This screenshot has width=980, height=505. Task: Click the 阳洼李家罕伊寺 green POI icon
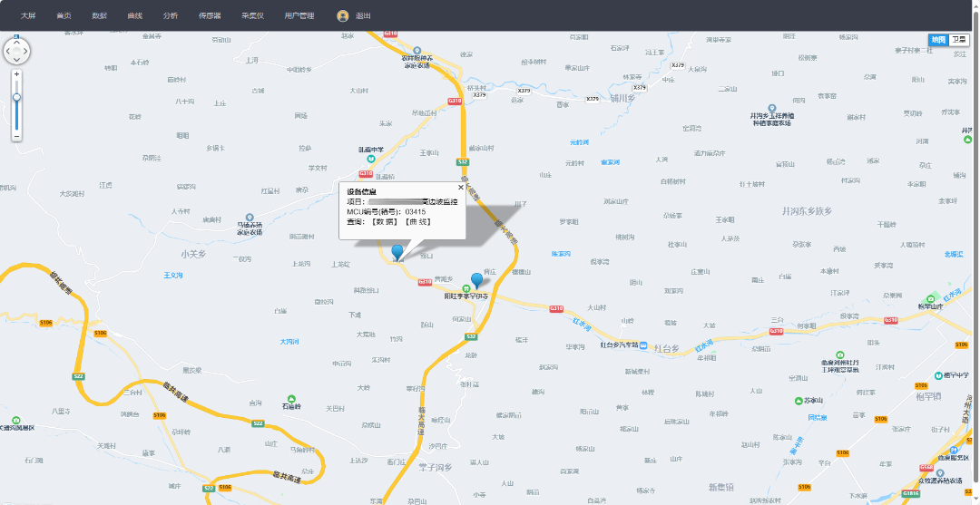[x=466, y=288]
